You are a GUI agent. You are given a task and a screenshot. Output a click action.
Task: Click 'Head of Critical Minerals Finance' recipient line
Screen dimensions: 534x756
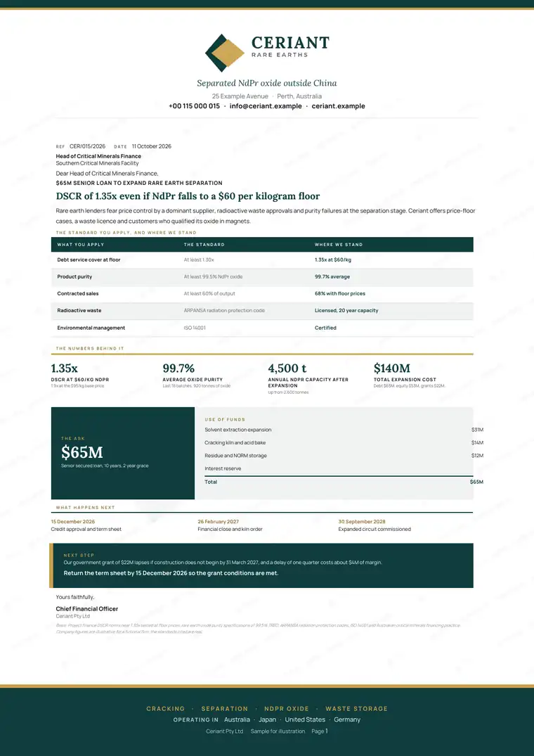[x=98, y=156]
